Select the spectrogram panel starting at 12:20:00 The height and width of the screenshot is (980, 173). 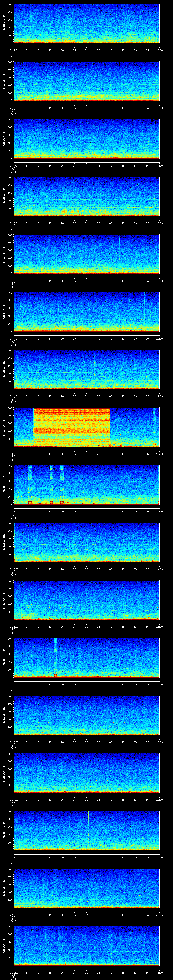pos(87,369)
